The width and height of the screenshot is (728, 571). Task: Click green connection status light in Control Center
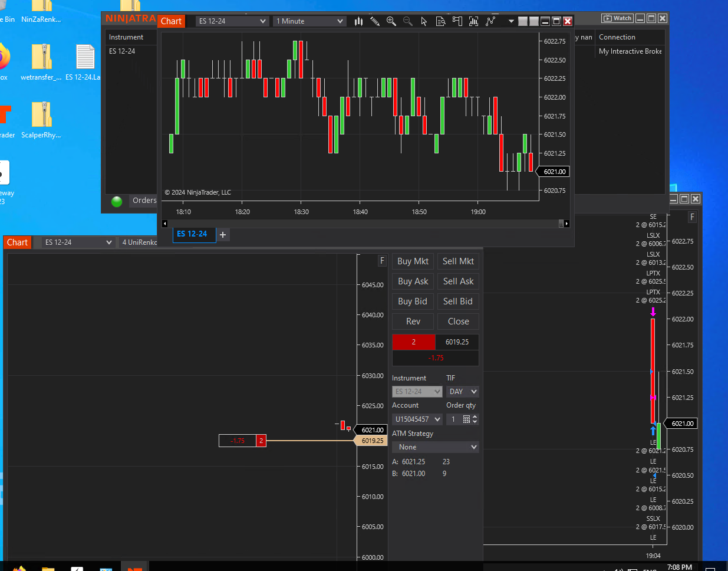click(x=117, y=201)
